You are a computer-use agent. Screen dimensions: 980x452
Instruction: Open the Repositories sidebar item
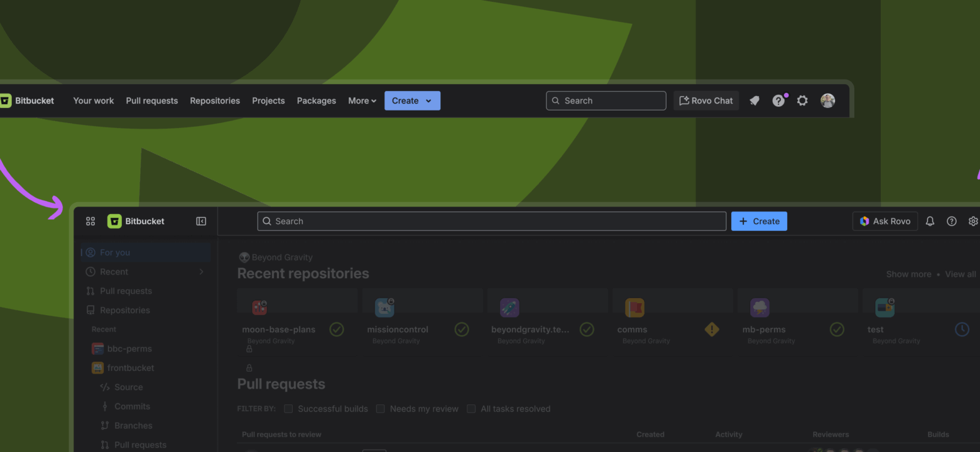point(126,309)
